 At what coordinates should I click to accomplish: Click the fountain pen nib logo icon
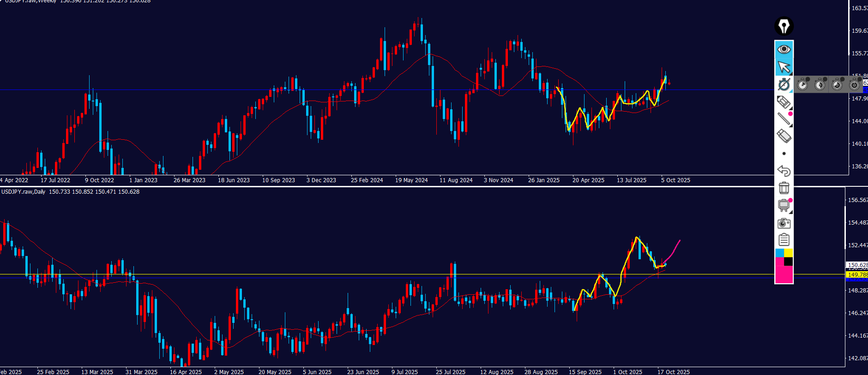(x=784, y=26)
